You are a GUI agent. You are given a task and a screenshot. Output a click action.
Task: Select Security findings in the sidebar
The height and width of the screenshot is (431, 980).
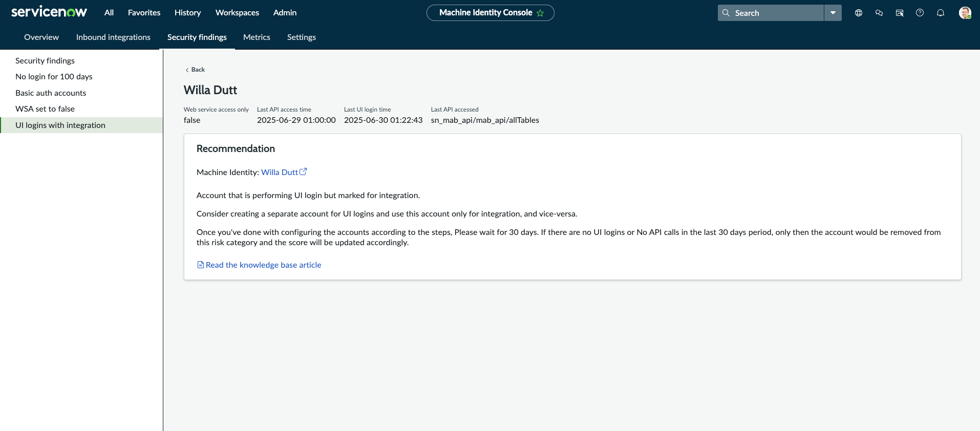(x=81, y=60)
